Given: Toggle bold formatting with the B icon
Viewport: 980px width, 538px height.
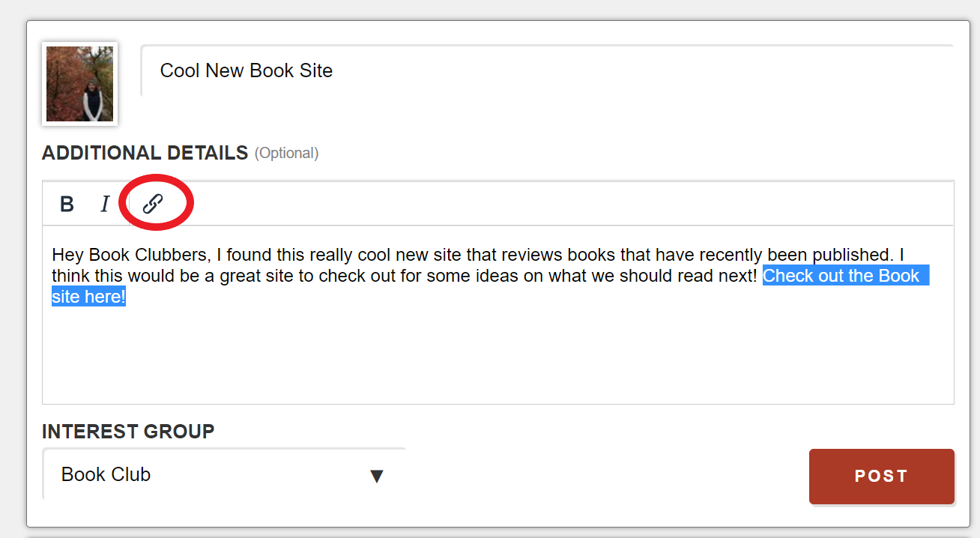Looking at the screenshot, I should (x=67, y=204).
